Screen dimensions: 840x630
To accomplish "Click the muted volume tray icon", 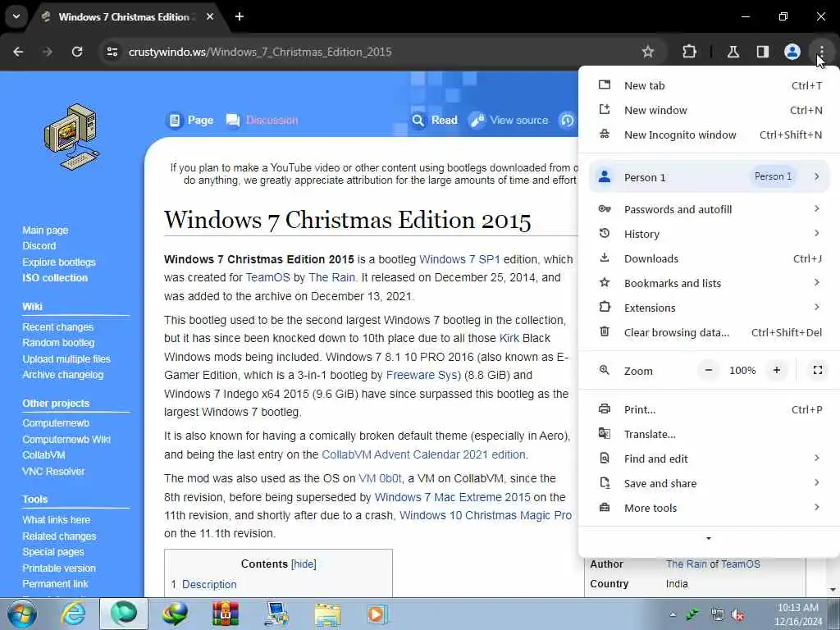I will 738,615.
